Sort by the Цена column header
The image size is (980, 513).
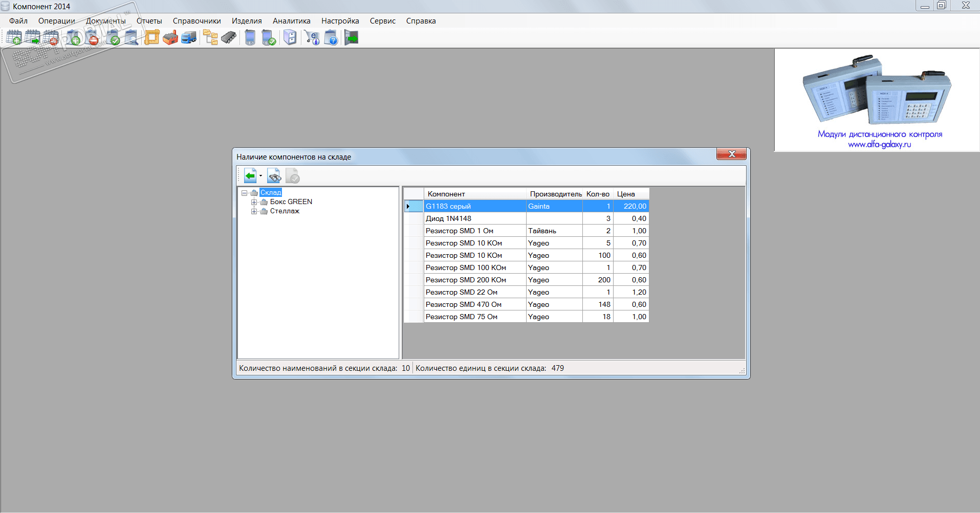(x=631, y=194)
